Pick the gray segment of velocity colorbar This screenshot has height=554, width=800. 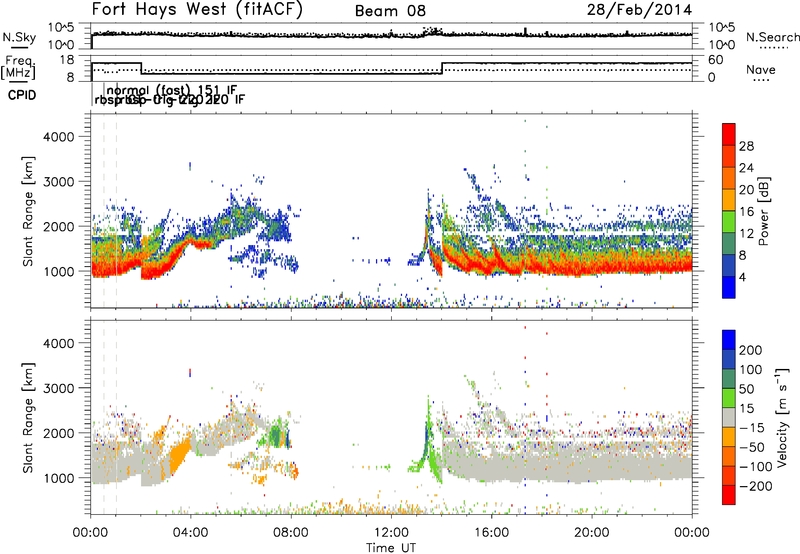(729, 417)
